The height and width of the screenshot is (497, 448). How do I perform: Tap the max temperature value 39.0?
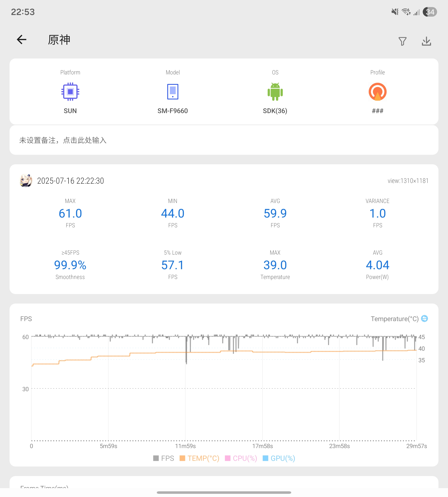pos(275,265)
